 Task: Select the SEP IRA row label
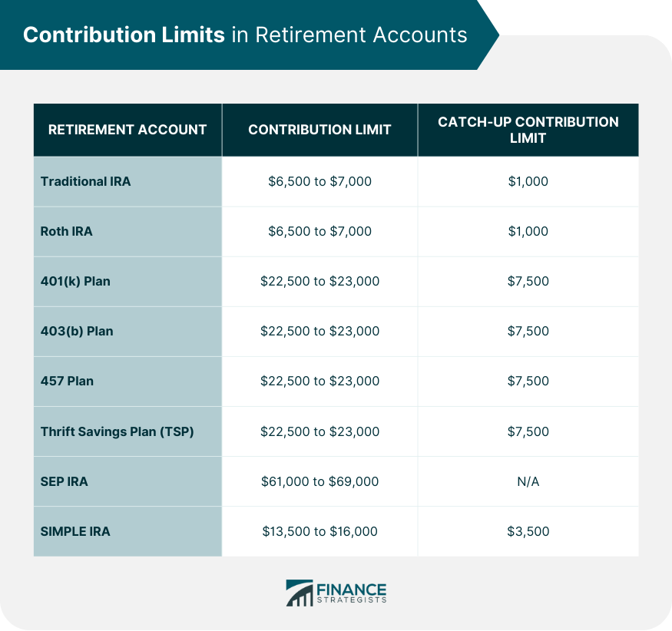click(x=65, y=481)
